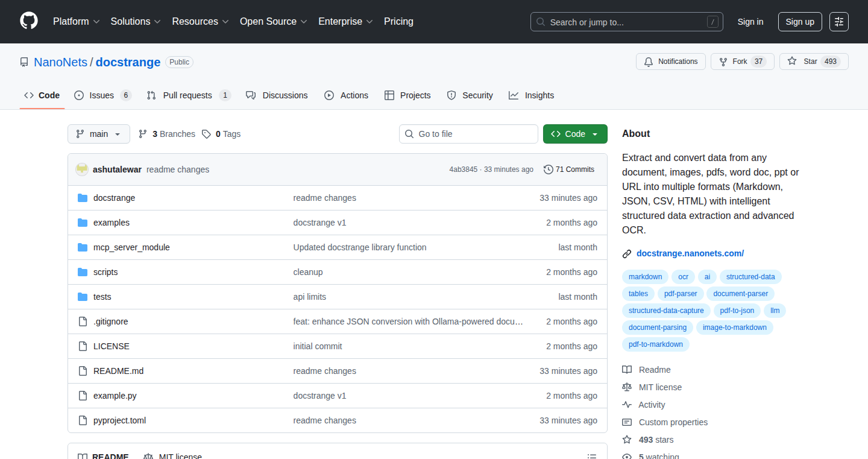This screenshot has height=459, width=868.
Task: Star the docstrange repository
Action: point(814,62)
